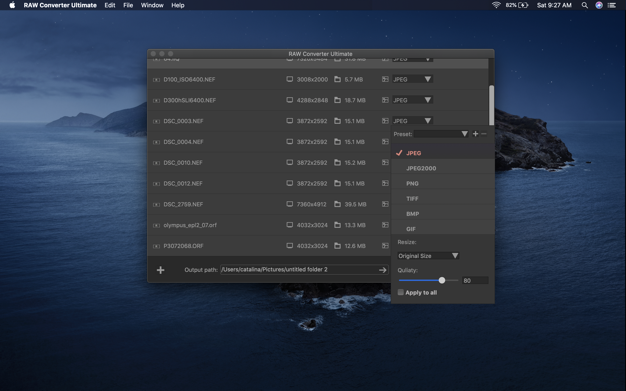This screenshot has height=391, width=626.
Task: Open the settings icon for DSC_0012.NEF
Action: pos(385,183)
